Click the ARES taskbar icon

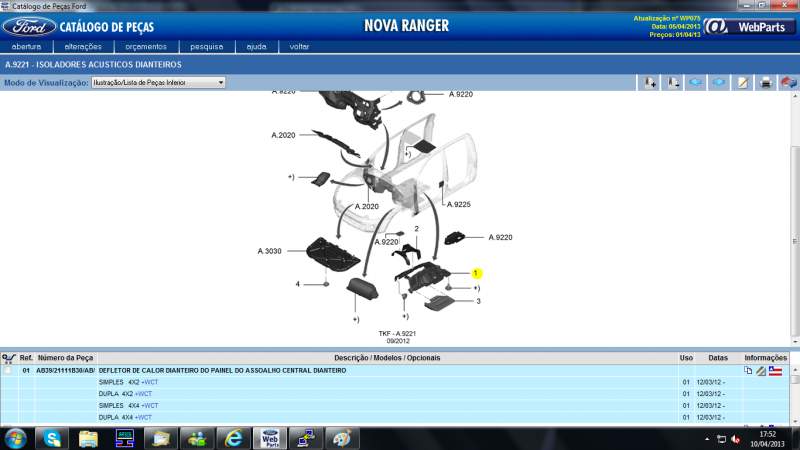pos(124,439)
